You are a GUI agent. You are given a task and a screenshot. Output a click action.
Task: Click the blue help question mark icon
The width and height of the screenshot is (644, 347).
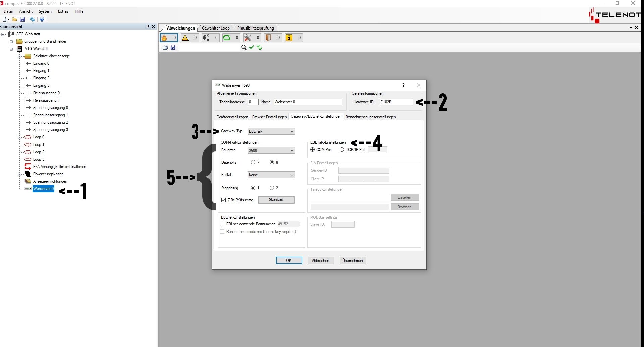point(42,19)
